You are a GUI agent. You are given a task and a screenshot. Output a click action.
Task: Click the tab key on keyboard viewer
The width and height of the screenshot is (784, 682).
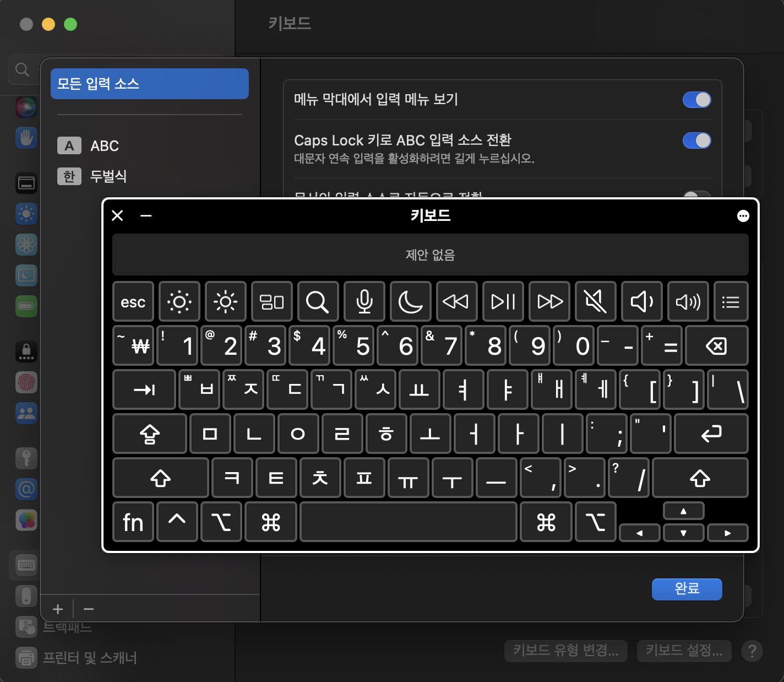point(144,389)
